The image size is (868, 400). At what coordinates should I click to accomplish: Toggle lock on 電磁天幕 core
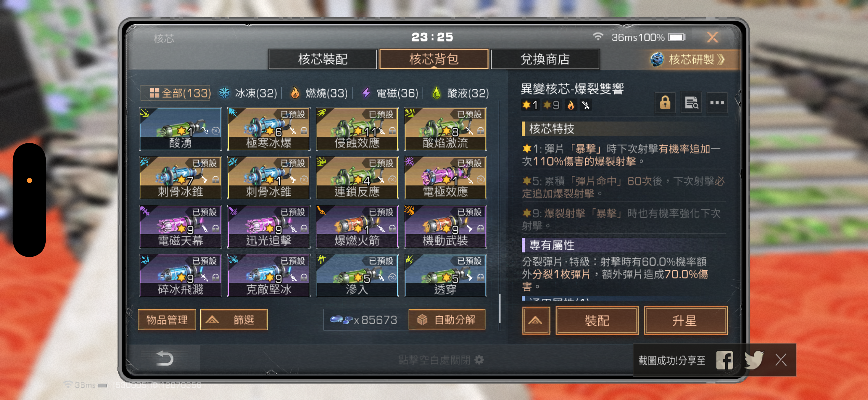pos(216,229)
